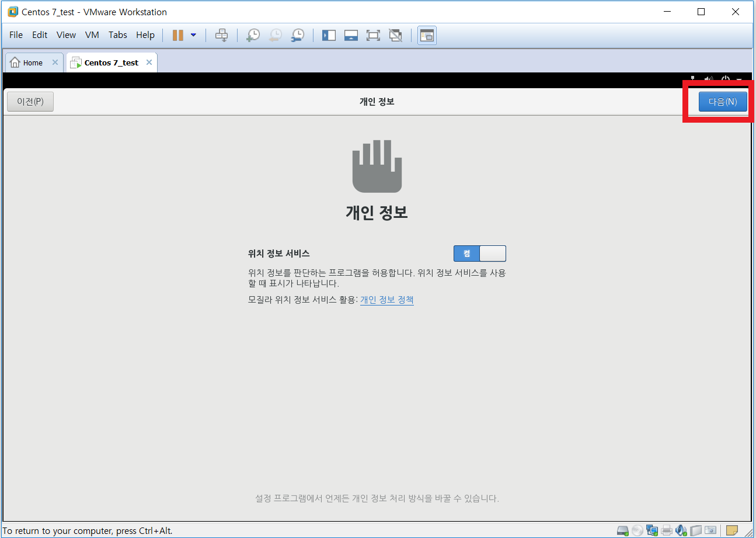Screen dimensions: 756x538
Task: Open the VM menu
Action: tap(92, 35)
